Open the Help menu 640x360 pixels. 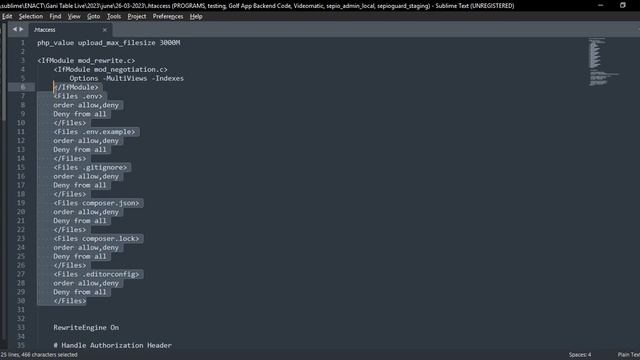pos(196,17)
